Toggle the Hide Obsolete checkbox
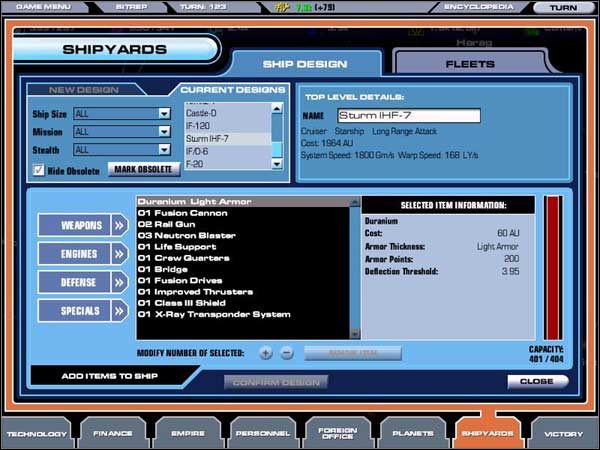 click(x=39, y=169)
